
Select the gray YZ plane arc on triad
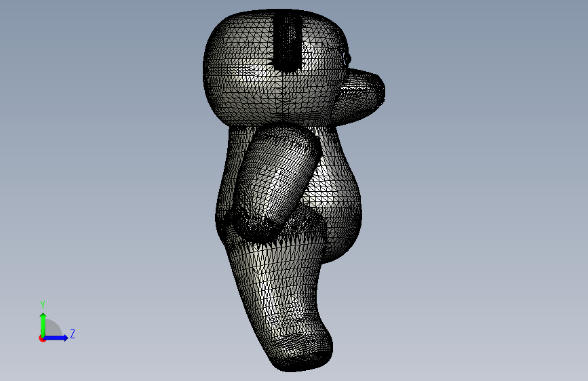[54, 327]
